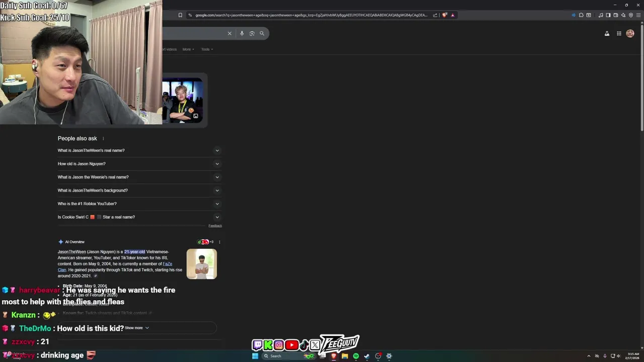
Task: Open the three-dot menu beside People also ask
Action: (103, 139)
